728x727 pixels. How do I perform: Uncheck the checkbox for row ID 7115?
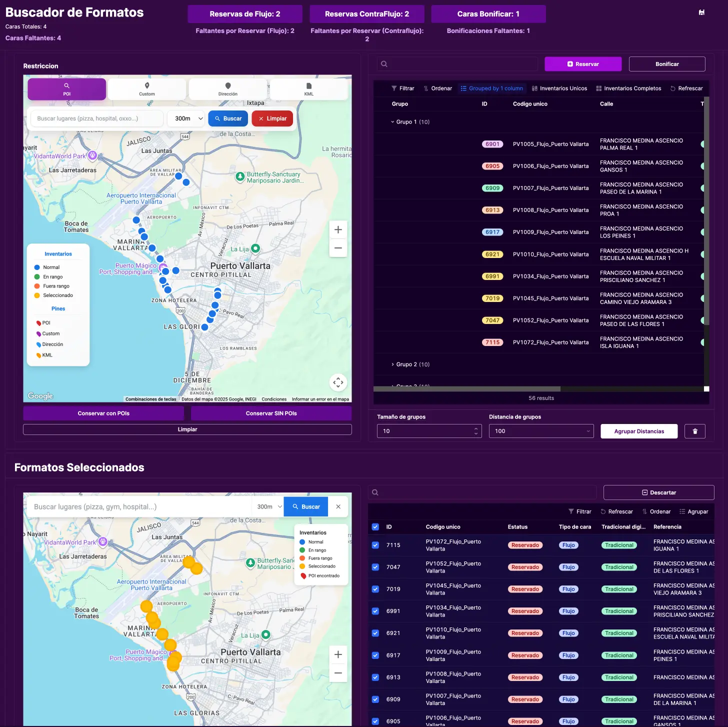click(375, 545)
